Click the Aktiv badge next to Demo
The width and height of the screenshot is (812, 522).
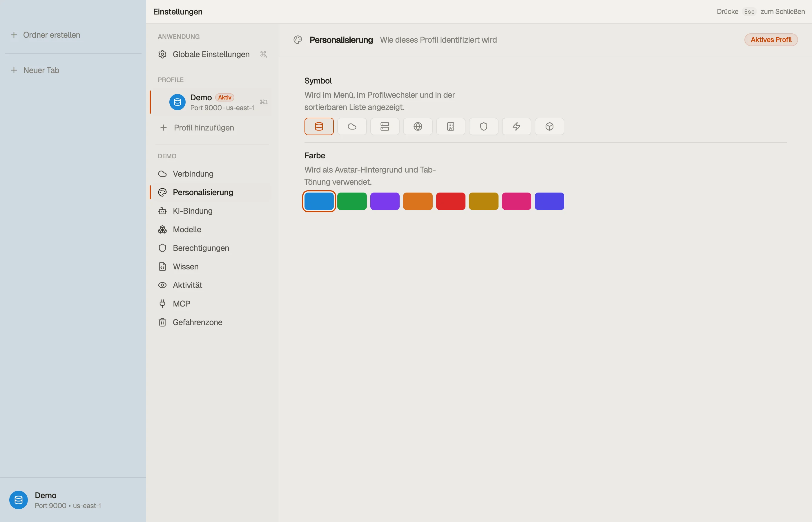coord(225,98)
